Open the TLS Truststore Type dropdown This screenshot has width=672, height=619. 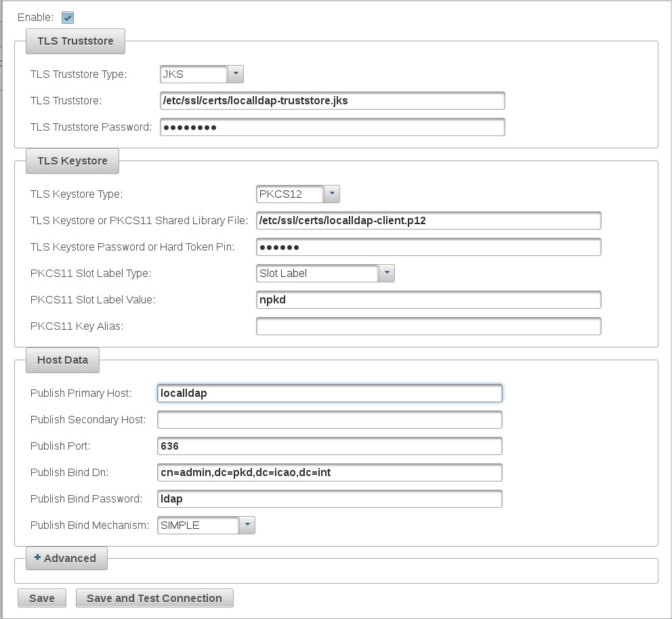235,74
